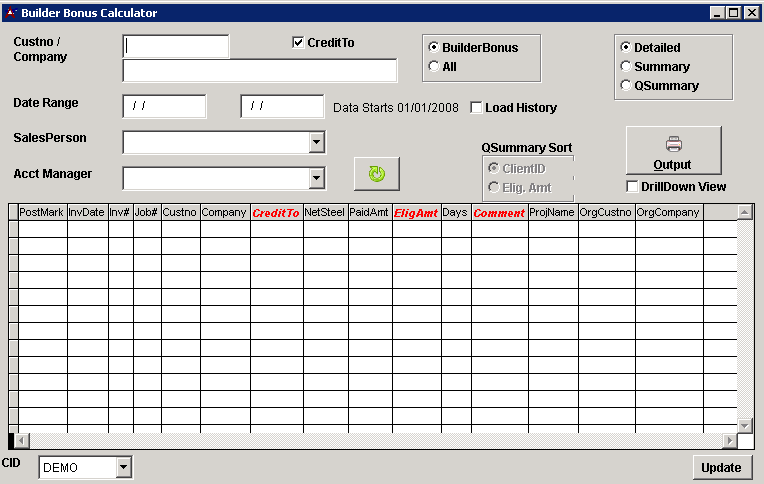Enable DrillDown View checkbox
The width and height of the screenshot is (764, 484).
(x=632, y=187)
